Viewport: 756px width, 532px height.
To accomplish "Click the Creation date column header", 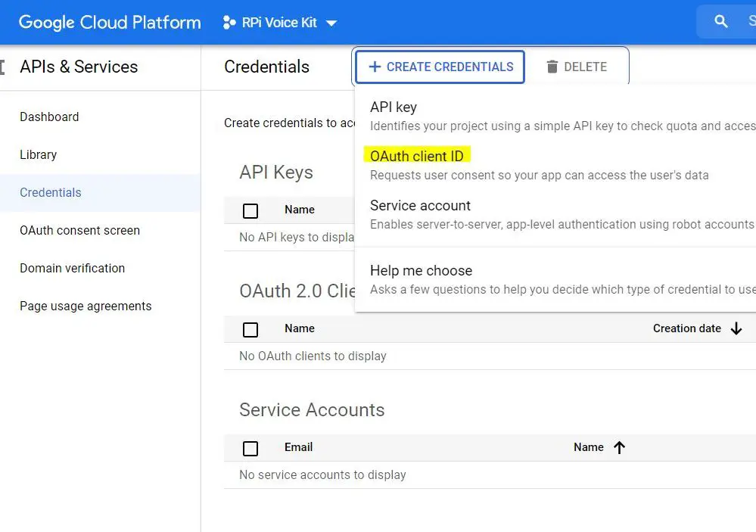I will point(686,328).
